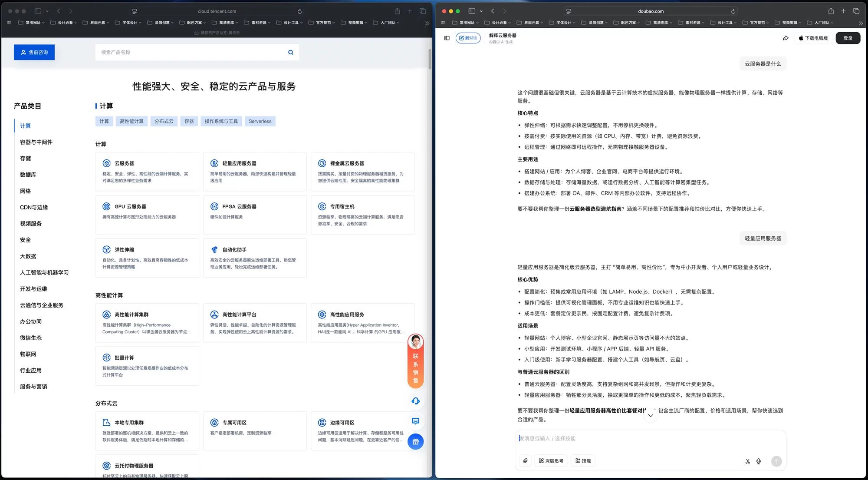Open promotions via the blue gift icon
Image resolution: width=868 pixels, height=480 pixels.
(x=415, y=441)
